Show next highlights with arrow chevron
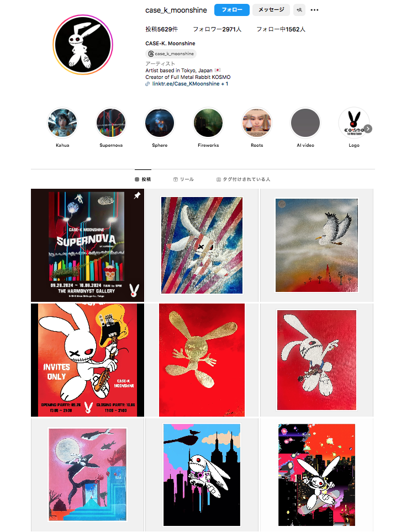401x532 pixels. (368, 129)
